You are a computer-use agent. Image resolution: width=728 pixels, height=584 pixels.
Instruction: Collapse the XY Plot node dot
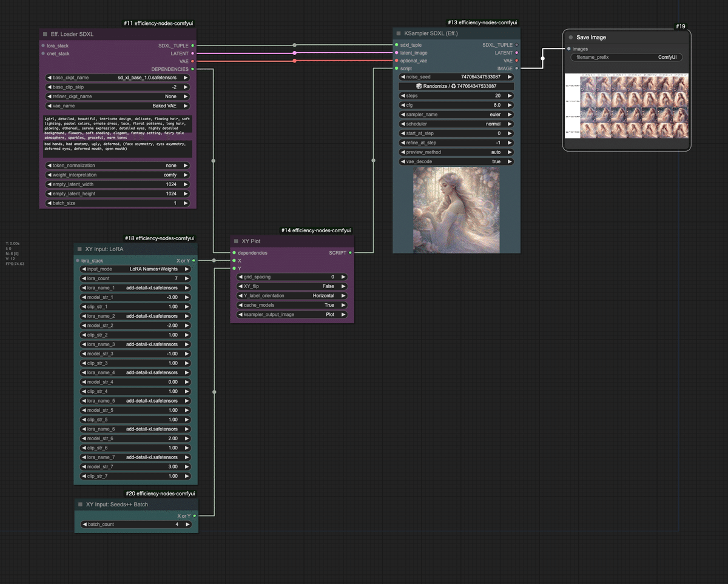click(x=236, y=241)
